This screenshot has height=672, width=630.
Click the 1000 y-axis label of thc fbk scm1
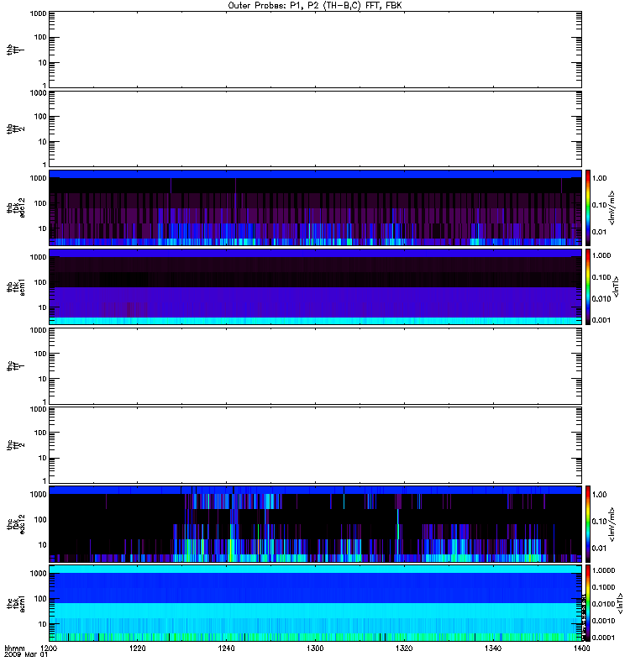[x=38, y=574]
